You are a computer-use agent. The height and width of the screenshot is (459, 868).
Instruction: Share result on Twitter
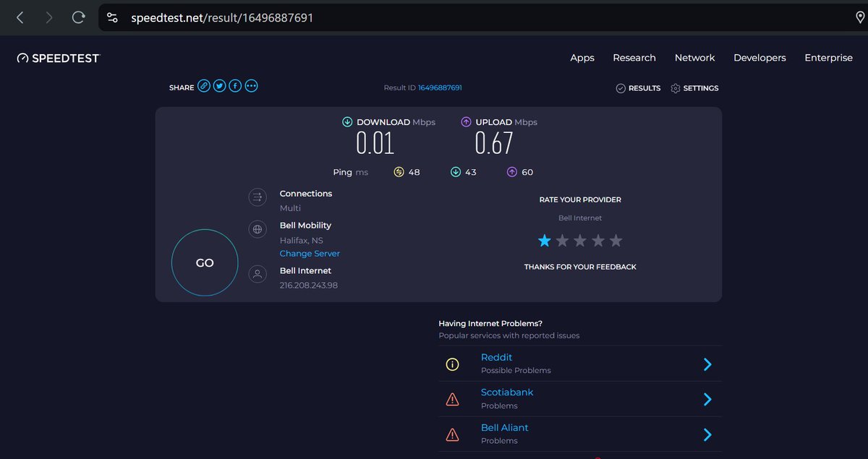pyautogui.click(x=219, y=86)
